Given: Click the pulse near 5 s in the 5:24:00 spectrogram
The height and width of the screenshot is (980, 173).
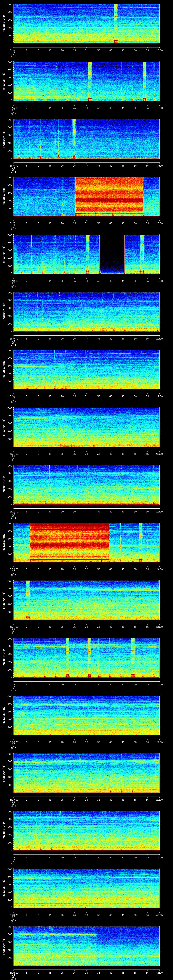Looking at the screenshot, I should [27, 600].
